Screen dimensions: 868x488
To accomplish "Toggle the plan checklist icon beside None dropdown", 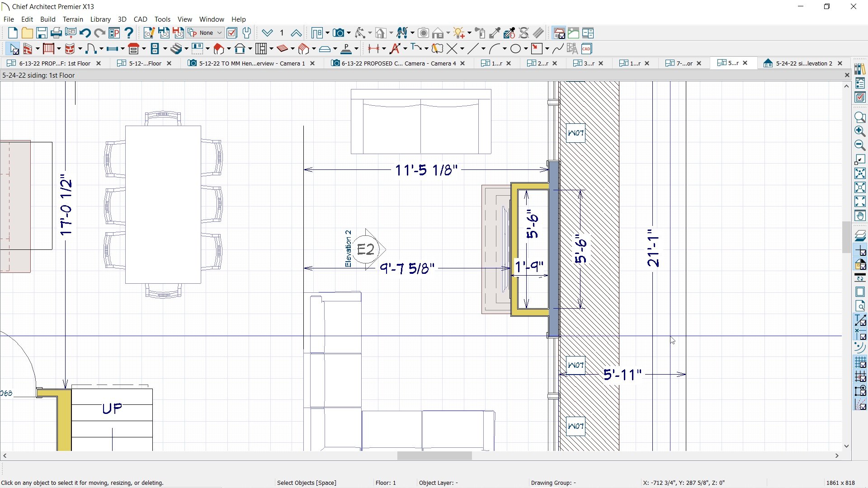I will (x=232, y=33).
